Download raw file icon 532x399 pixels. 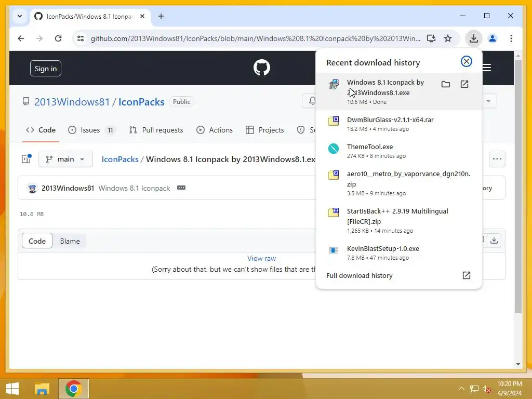(x=494, y=241)
